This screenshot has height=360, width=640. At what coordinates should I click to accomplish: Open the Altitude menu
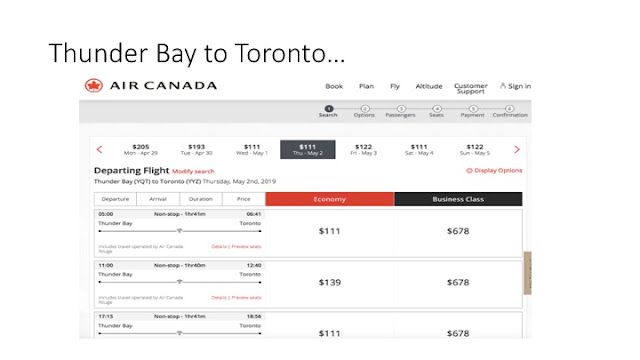[x=429, y=86]
